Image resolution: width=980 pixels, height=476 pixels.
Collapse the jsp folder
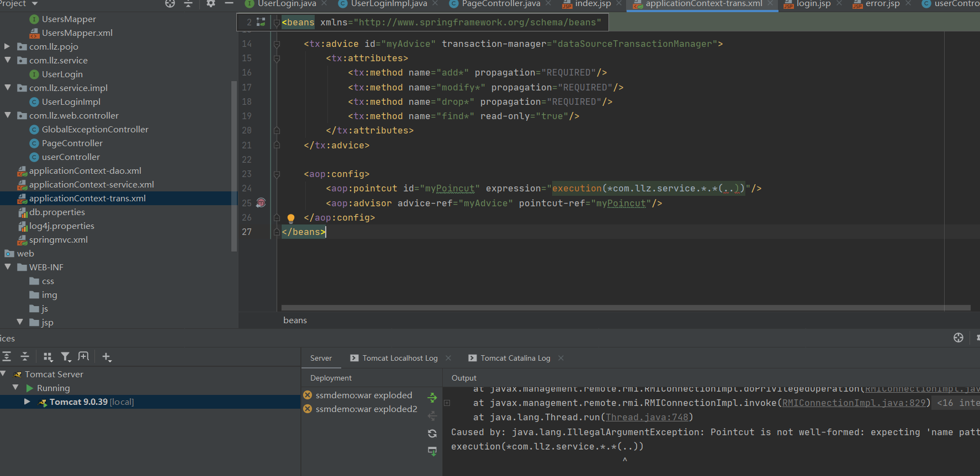coord(20,322)
